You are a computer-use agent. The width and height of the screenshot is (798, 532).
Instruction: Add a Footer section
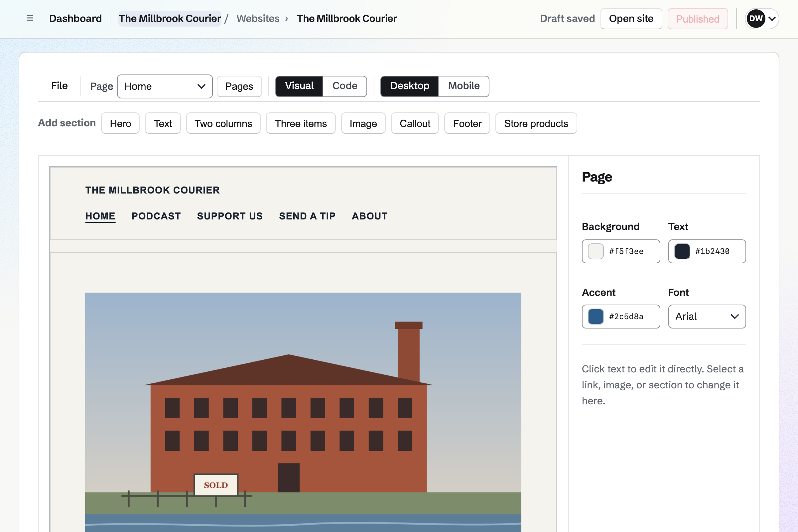tap(467, 123)
